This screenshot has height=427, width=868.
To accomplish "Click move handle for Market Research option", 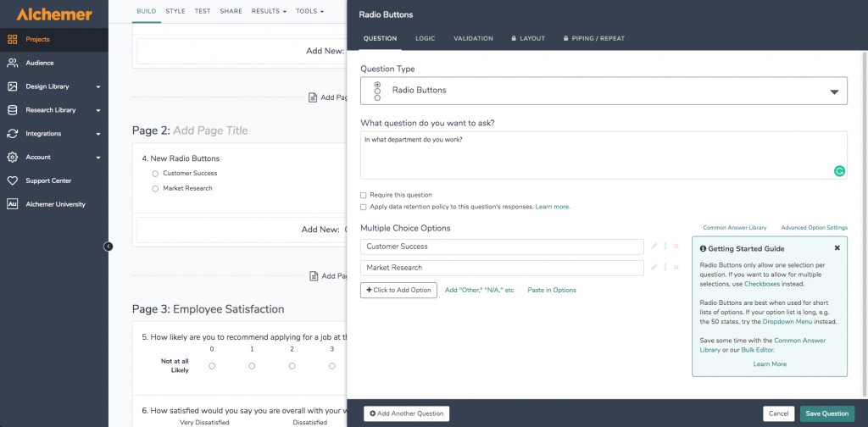I will click(665, 267).
